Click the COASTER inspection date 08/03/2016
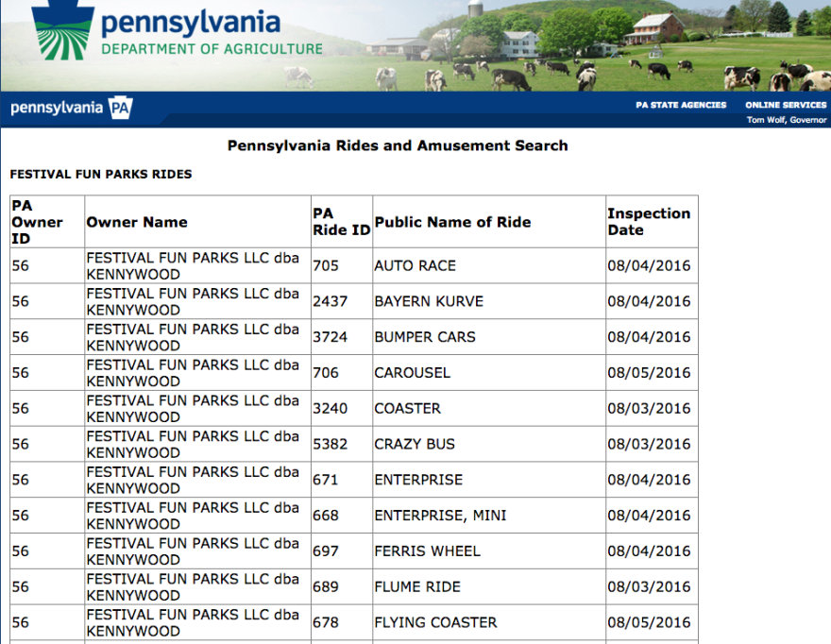831x644 pixels. [652, 408]
